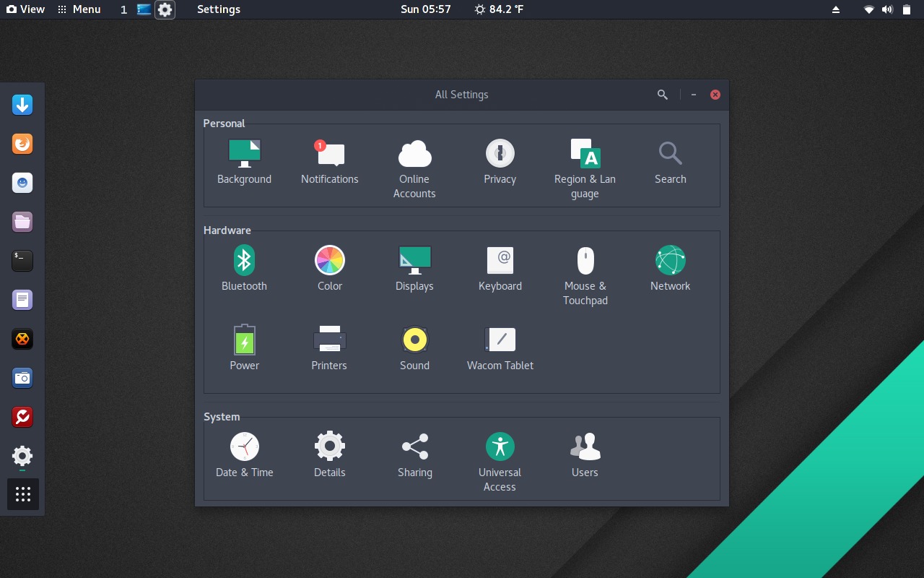Launch Firefox from the dock

tap(22, 144)
